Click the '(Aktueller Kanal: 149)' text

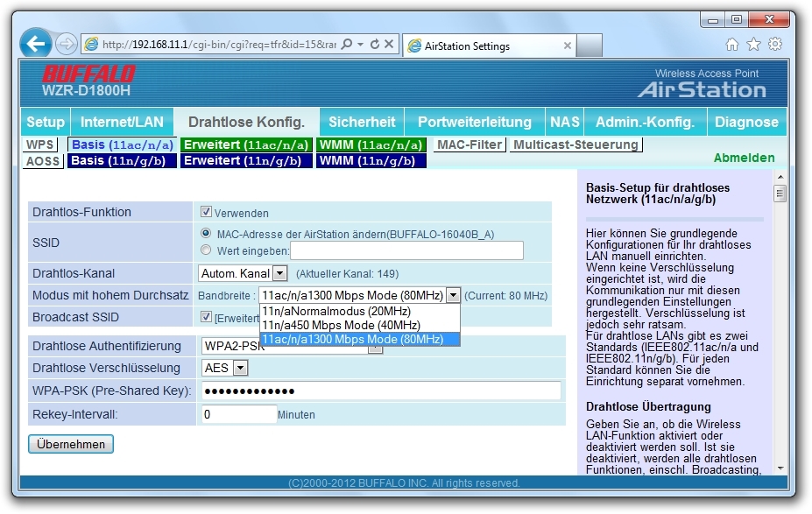coord(347,274)
